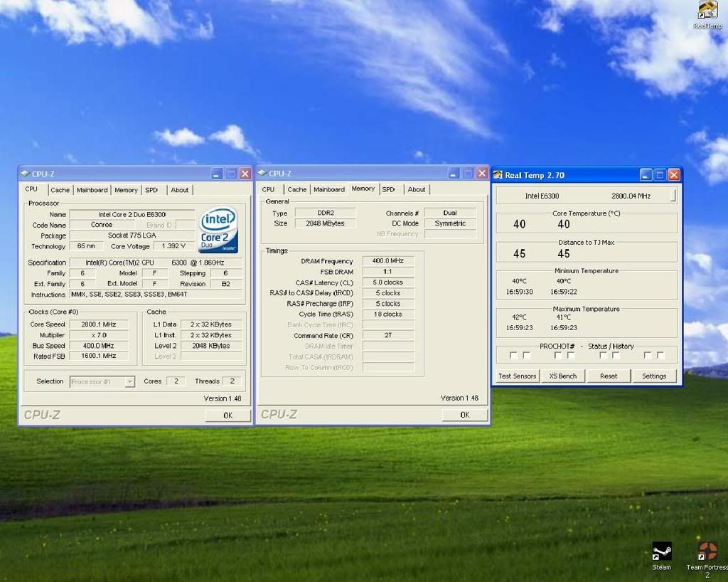Image resolution: width=728 pixels, height=582 pixels.
Task: Click OK to close the CPU-Z window
Action: [227, 414]
